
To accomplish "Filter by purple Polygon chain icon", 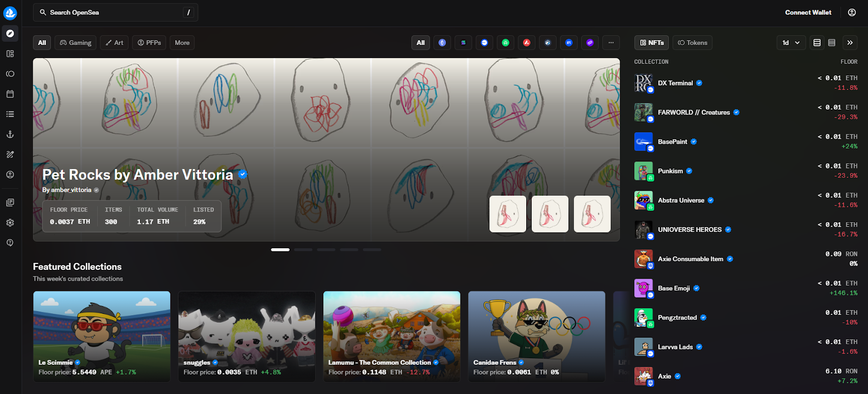I will click(590, 43).
